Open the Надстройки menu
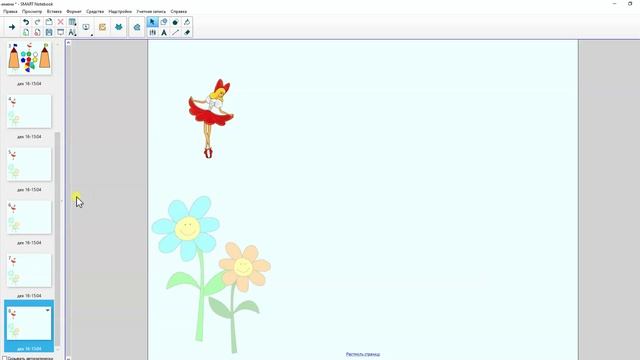Screen dimensions: 640x360 (120, 11)
